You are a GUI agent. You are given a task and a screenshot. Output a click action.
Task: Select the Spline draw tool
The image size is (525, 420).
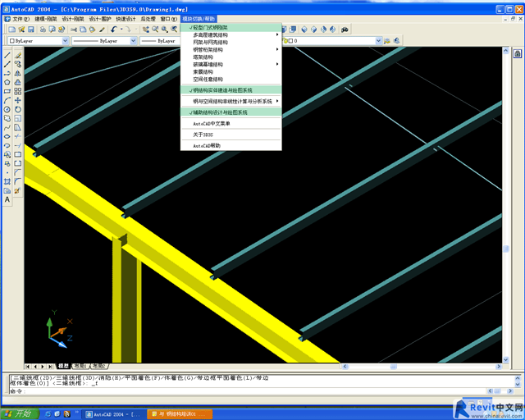click(x=7, y=128)
